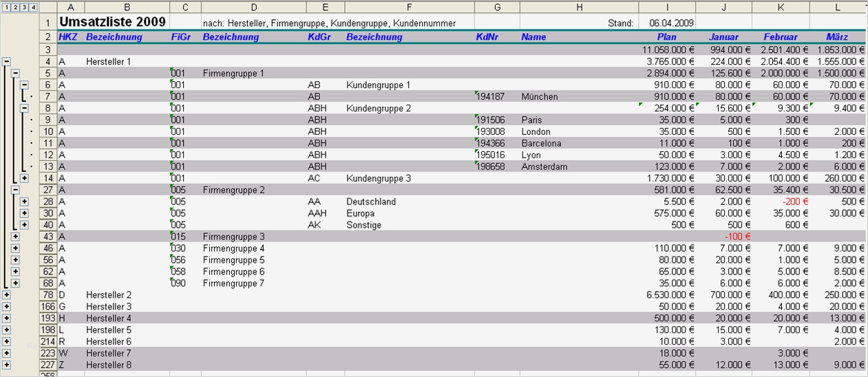Click the FiGr header cell
This screenshot has width=868, height=377.
pyautogui.click(x=185, y=37)
